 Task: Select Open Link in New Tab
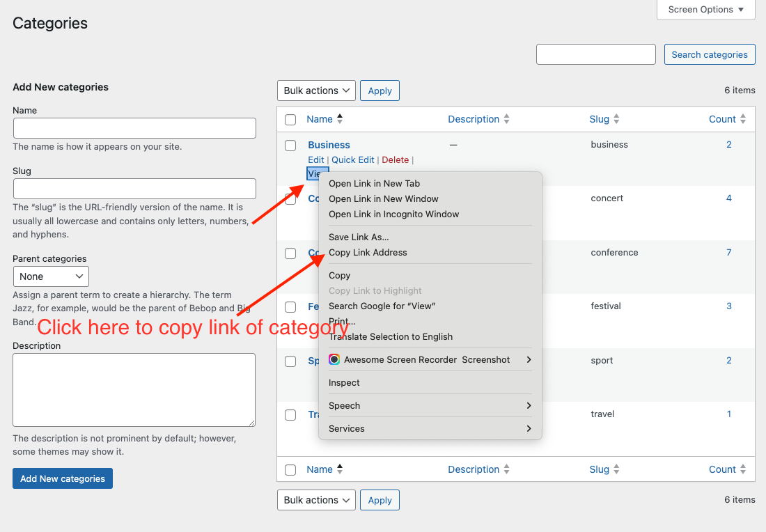point(374,183)
